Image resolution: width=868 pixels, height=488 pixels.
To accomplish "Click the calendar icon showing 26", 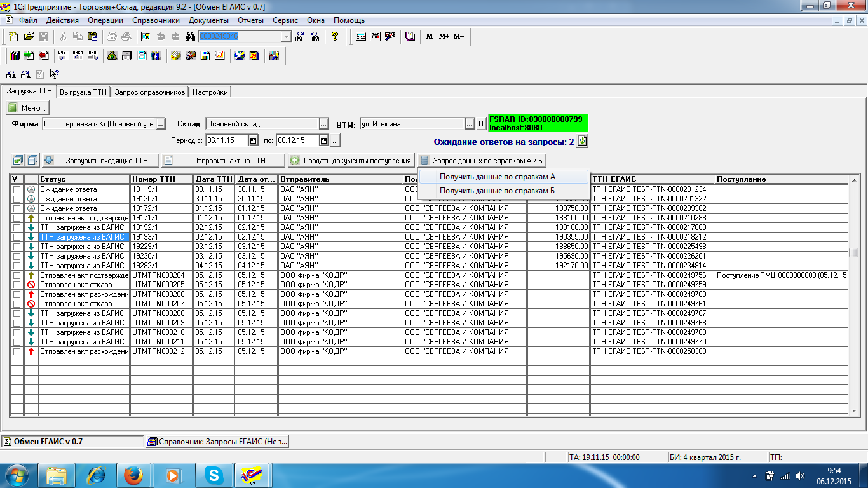I will coord(254,56).
